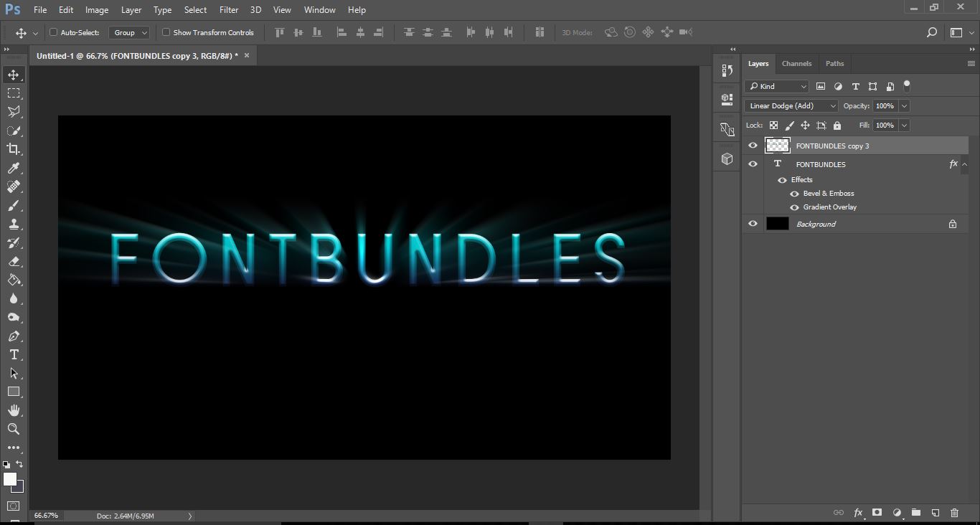This screenshot has width=980, height=525.
Task: Select the Healing Brush tool
Action: (14, 186)
